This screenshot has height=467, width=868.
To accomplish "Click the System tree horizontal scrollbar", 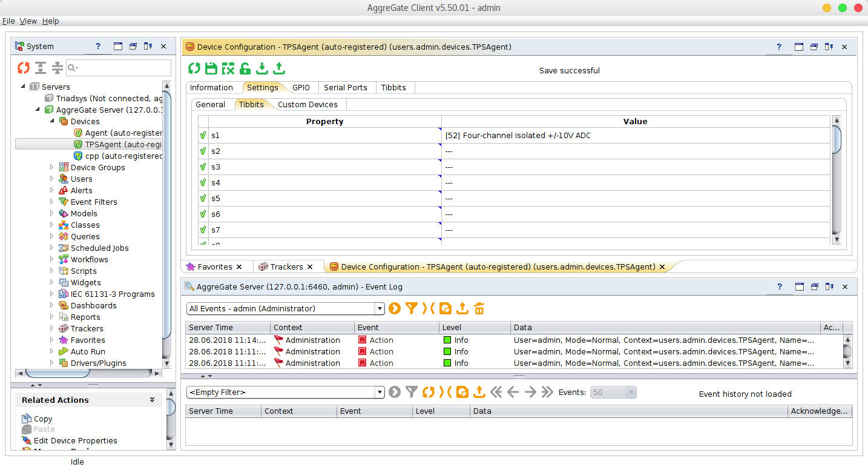I will [x=87, y=373].
